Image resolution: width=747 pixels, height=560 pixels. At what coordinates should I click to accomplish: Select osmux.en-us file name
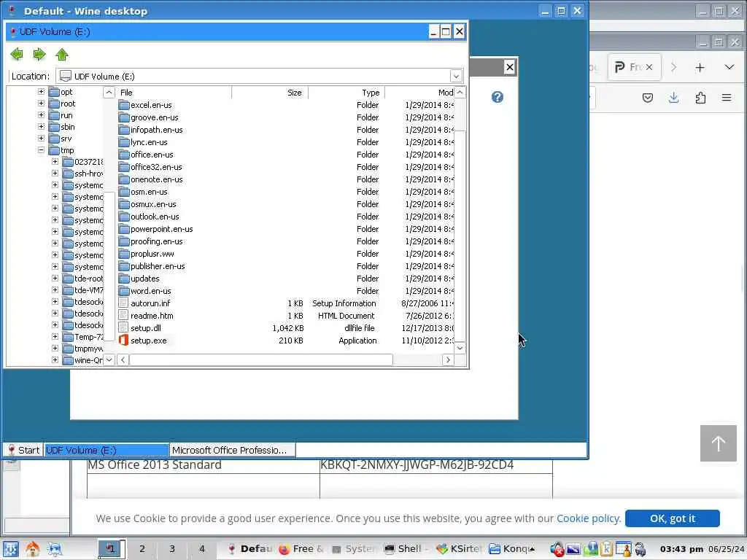pyautogui.click(x=153, y=204)
